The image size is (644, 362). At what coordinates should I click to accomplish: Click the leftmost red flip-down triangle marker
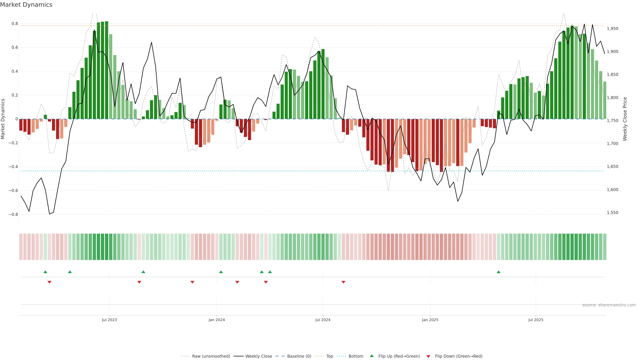(x=49, y=282)
